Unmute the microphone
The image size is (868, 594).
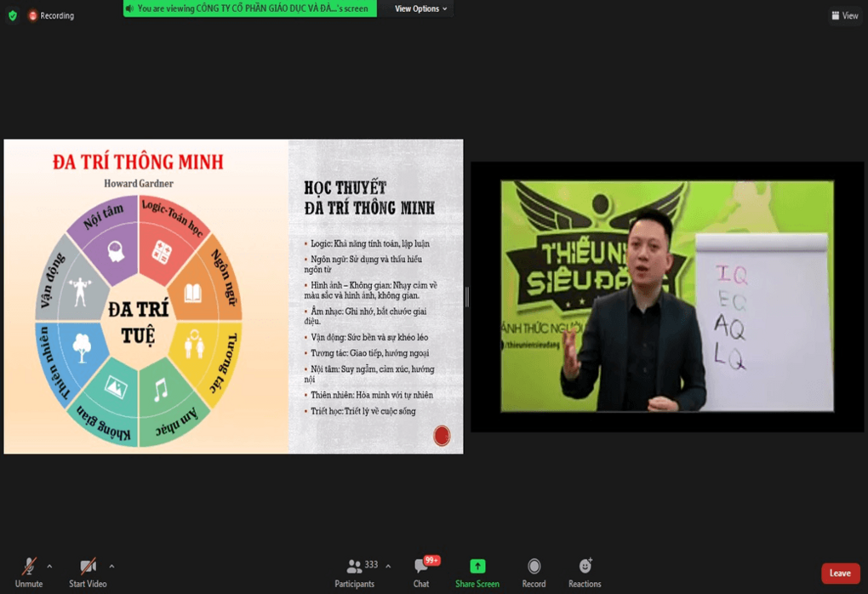[x=28, y=573]
